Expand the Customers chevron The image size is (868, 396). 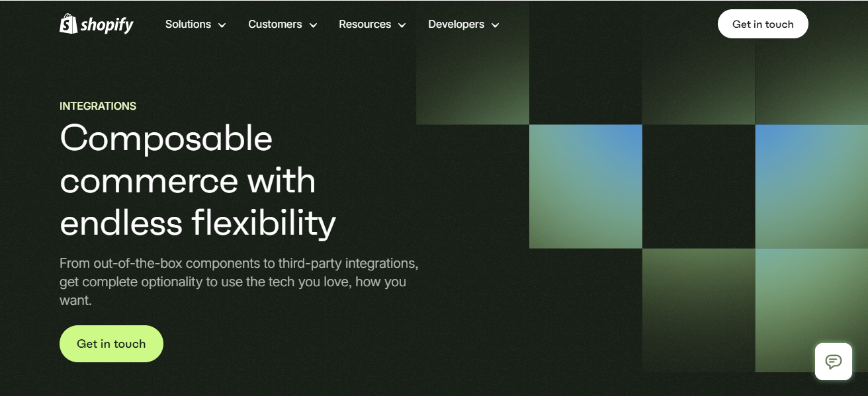coord(312,24)
